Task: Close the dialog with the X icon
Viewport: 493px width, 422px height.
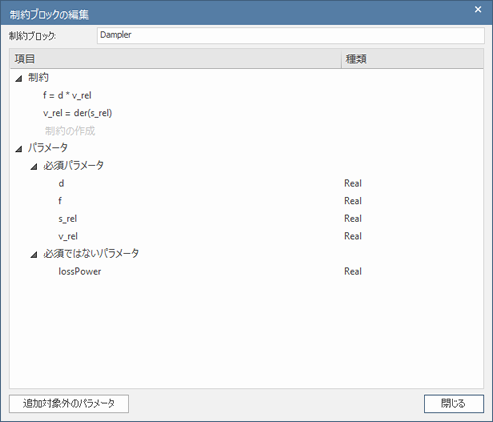Action: pos(478,10)
